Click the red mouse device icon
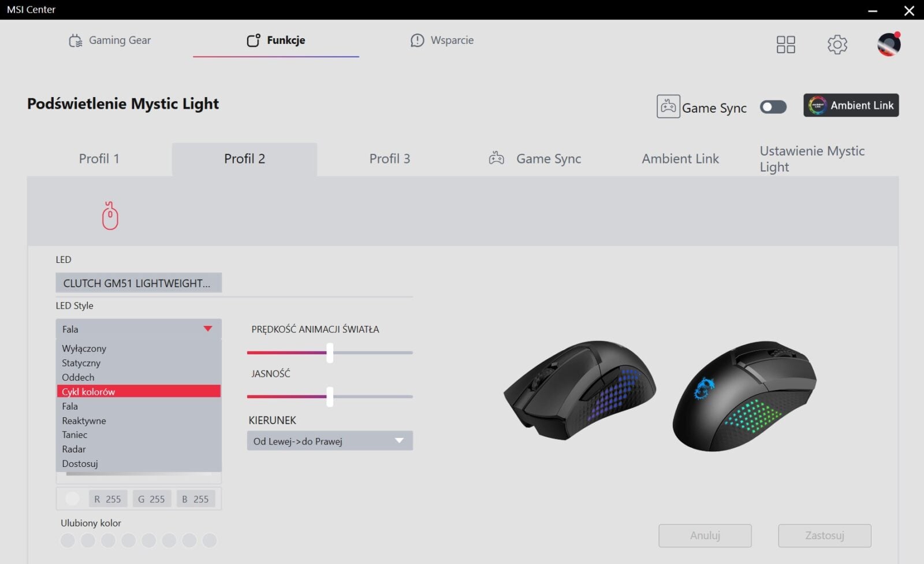Screen dimensions: 924x564 tap(110, 216)
